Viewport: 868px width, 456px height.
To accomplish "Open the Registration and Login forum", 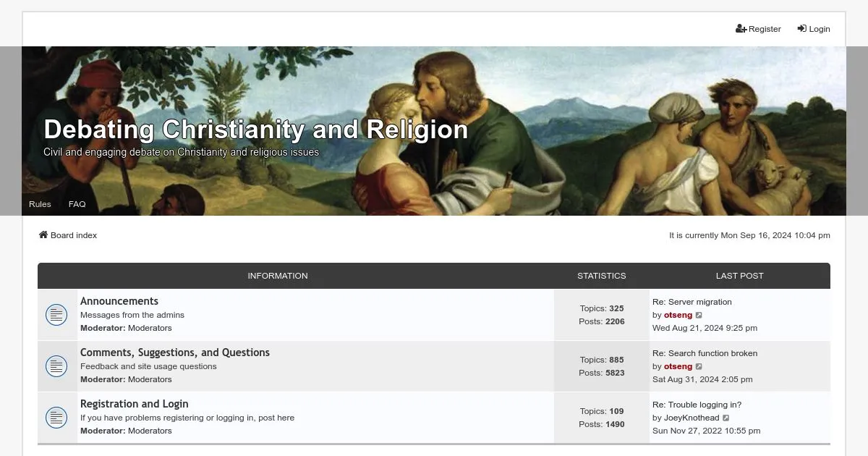I will tap(134, 404).
